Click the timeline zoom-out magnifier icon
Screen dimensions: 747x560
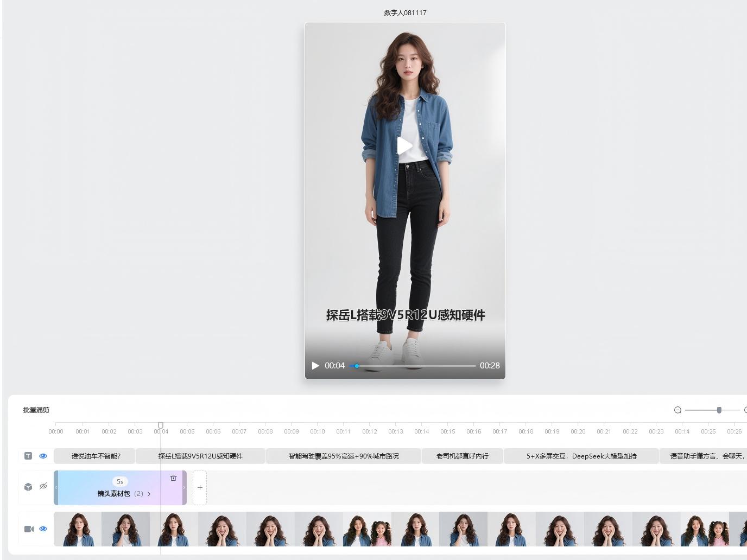678,410
